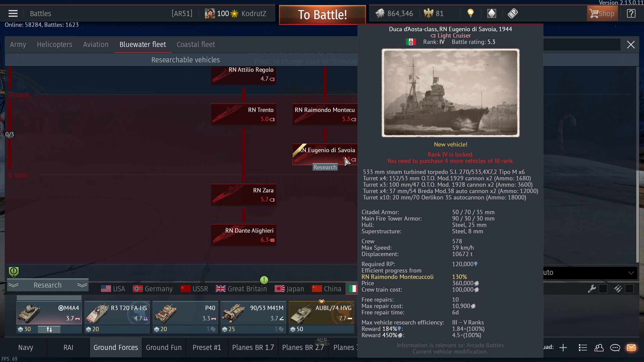Image resolution: width=644 pixels, height=362 pixels.
Task: Click Research under RN Eugenio di Savoia
Action: (x=325, y=167)
